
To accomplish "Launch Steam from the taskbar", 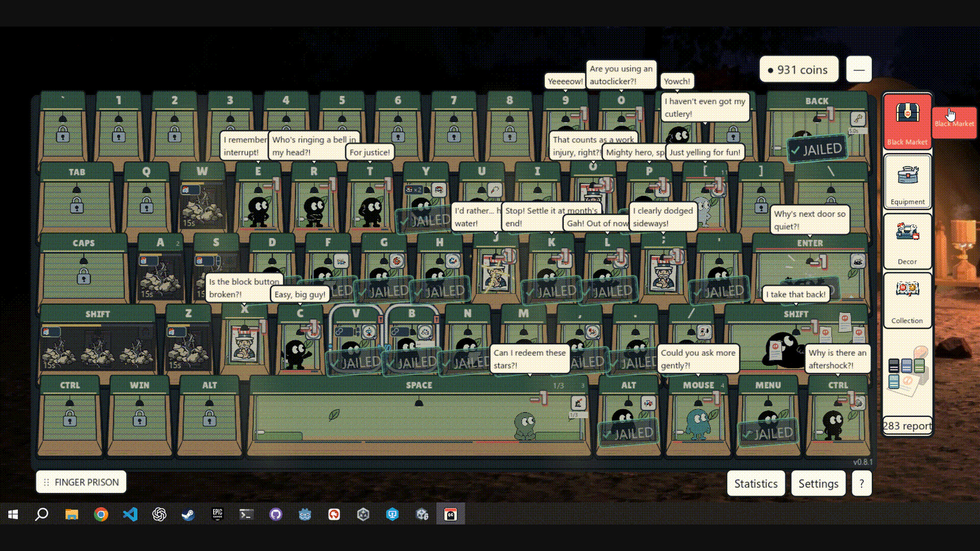I will [188, 514].
